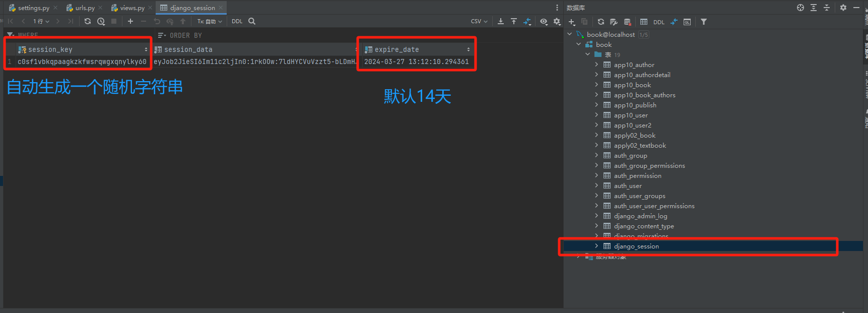Viewport: 868px width, 313px height.
Task: Sort by the expire_date column header
Action: (417, 49)
